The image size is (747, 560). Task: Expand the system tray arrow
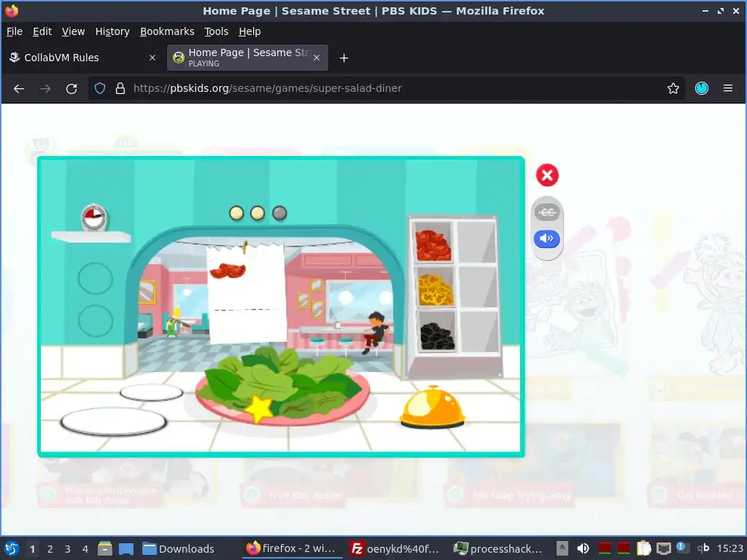[x=562, y=548]
